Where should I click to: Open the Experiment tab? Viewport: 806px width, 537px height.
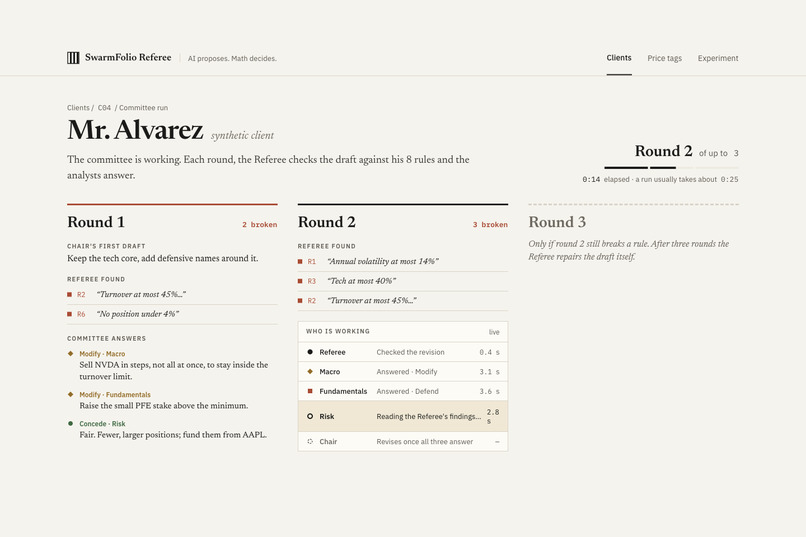pos(718,58)
